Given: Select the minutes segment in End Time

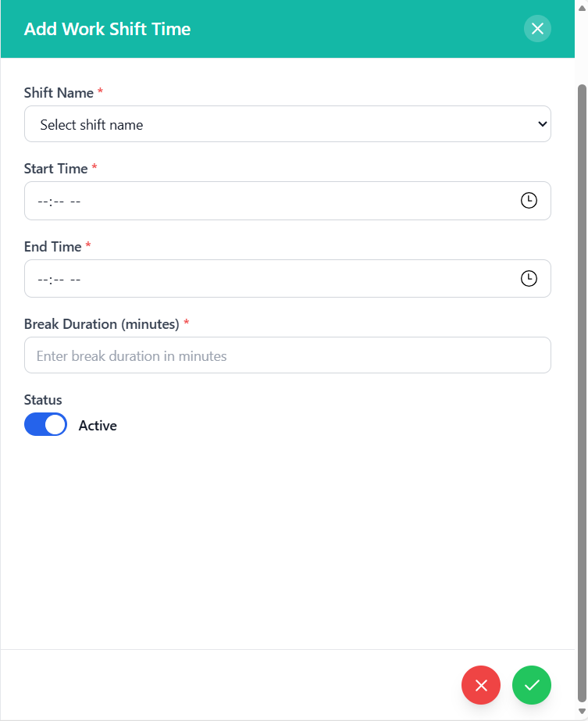Looking at the screenshot, I should 58,280.
